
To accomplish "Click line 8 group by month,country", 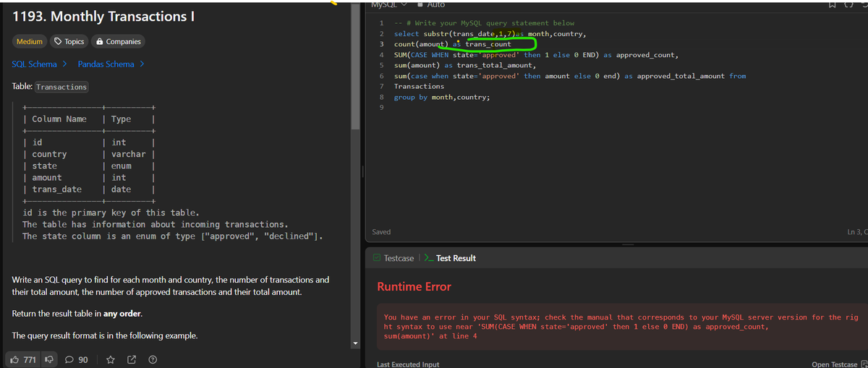I will 442,97.
